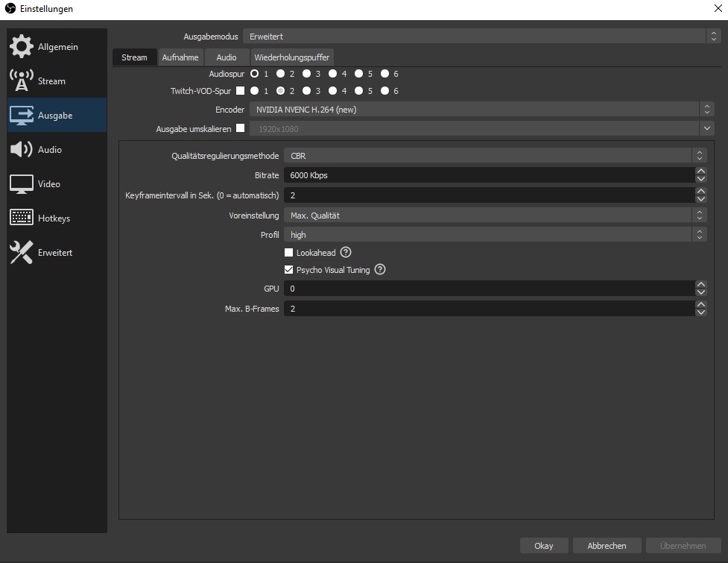Decrease Bitrate with down arrow

coord(701,179)
